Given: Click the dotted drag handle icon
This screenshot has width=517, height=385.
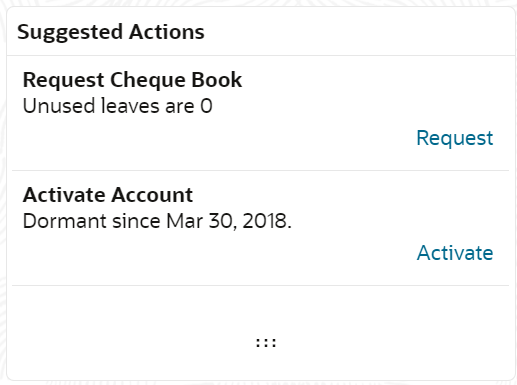Looking at the screenshot, I should [x=266, y=343].
